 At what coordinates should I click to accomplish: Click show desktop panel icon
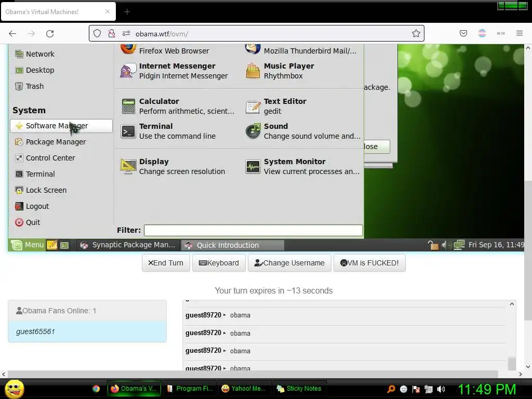point(64,245)
